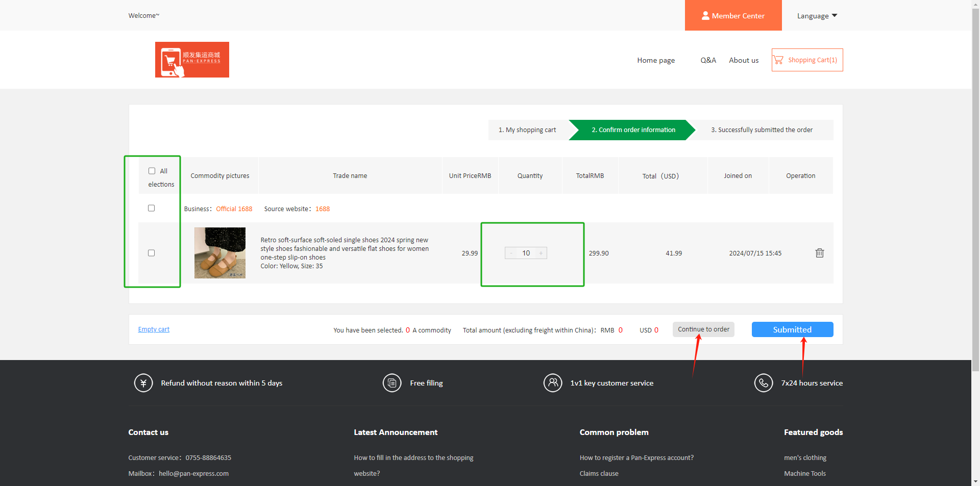Open Member Center
The height and width of the screenshot is (486, 980).
pyautogui.click(x=733, y=15)
